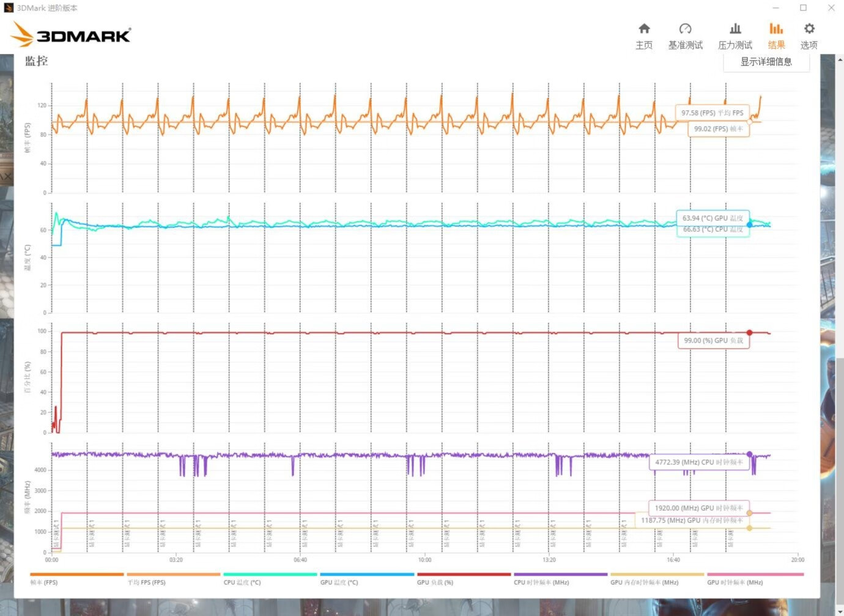Go to the 主页 home icon

coord(644,29)
